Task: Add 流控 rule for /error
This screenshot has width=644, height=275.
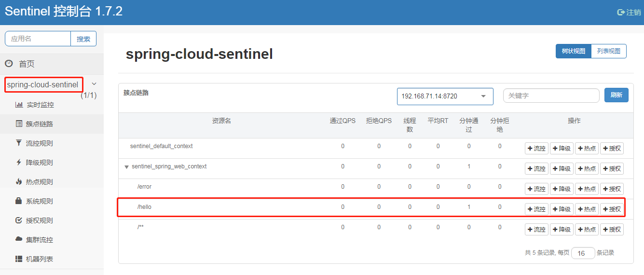Action: click(x=536, y=189)
